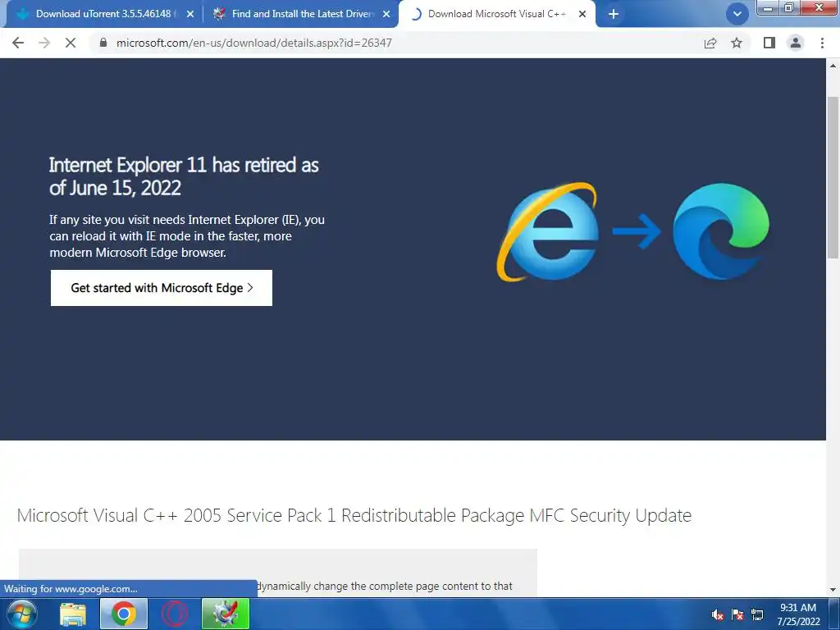Open the clock showing 9:31 AM
840x630 pixels.
point(797,614)
